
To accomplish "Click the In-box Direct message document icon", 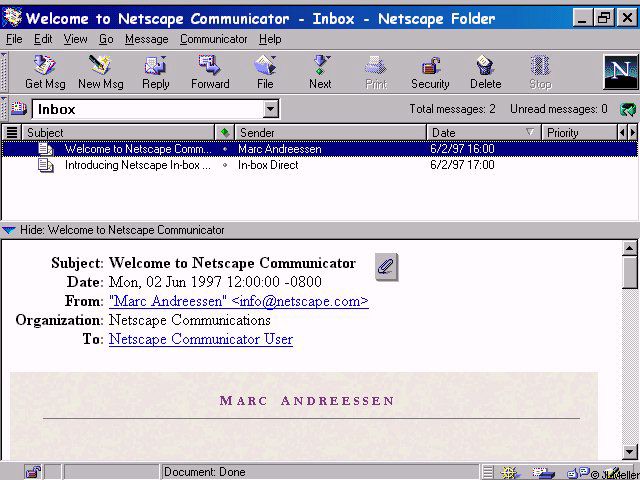I will pyautogui.click(x=45, y=165).
